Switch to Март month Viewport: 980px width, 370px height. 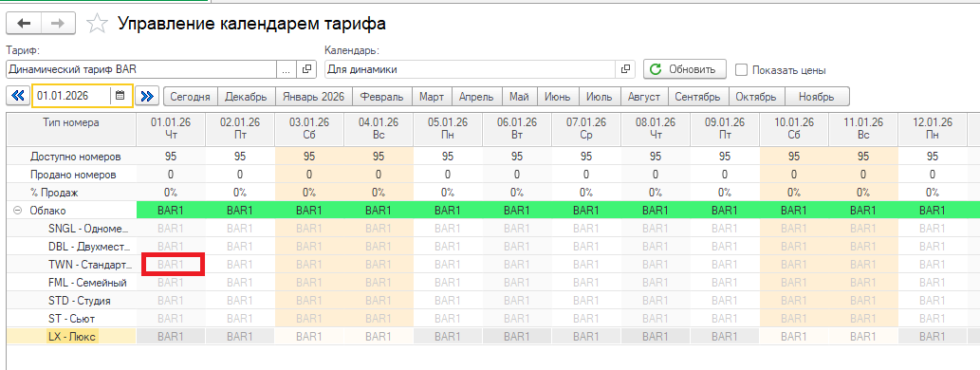point(432,97)
